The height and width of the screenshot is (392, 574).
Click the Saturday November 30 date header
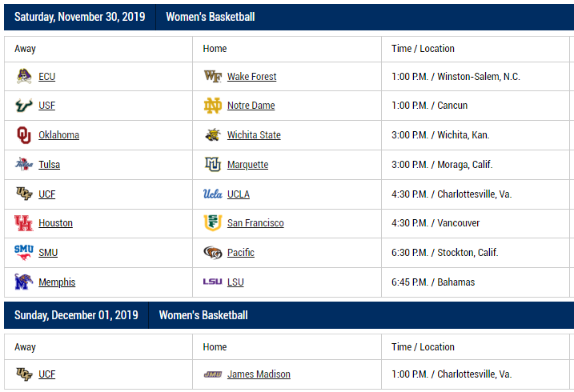[79, 17]
